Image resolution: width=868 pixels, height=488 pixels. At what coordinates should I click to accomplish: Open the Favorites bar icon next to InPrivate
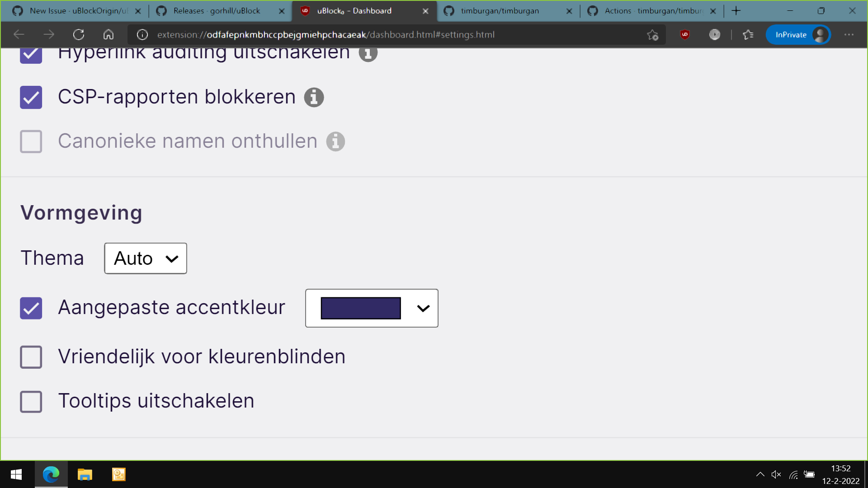(x=748, y=34)
